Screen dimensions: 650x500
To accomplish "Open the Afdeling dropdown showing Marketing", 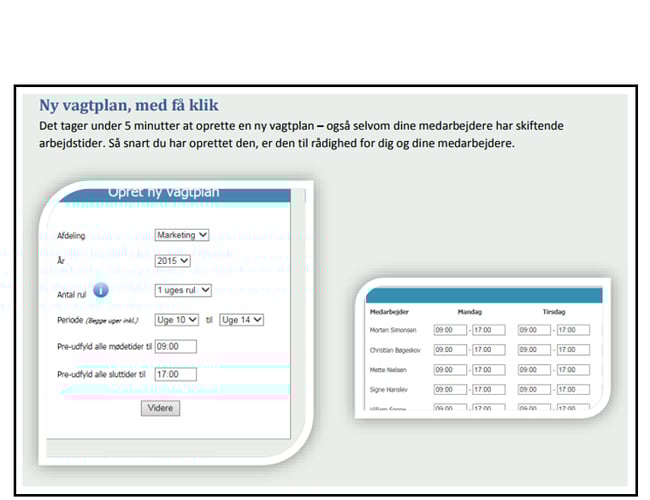I will pos(182,235).
